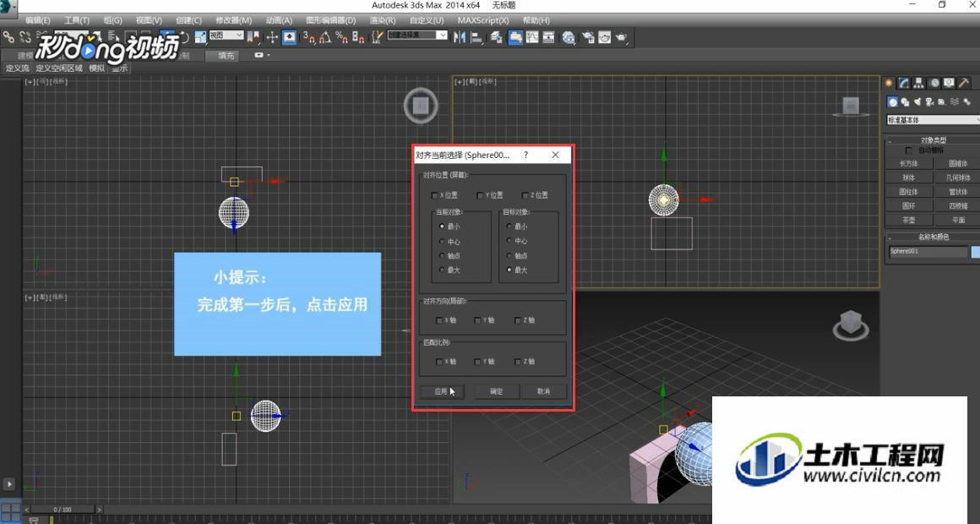Select the Helpers category icon
The height and width of the screenshot is (524, 980).
pyautogui.click(x=942, y=101)
